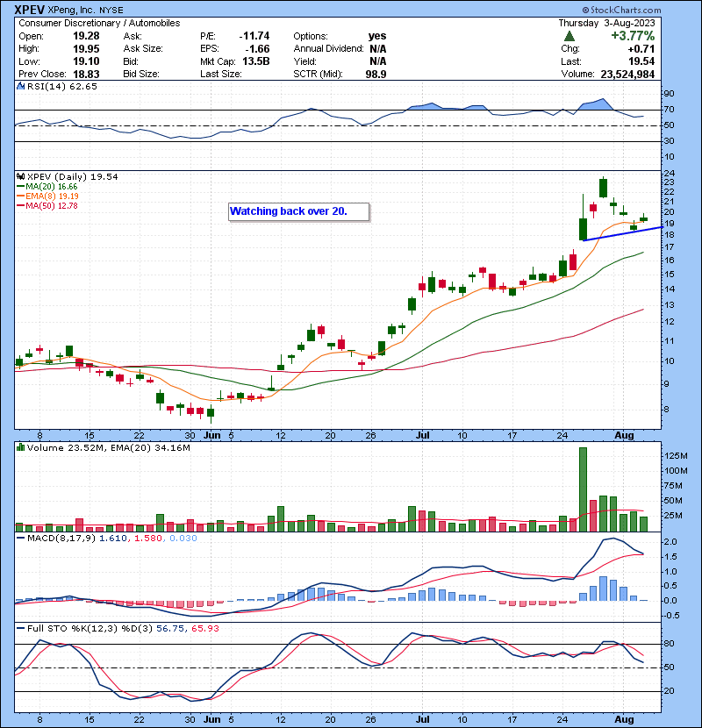
Task: Click the XPEV (Daily) candlestick icon
Action: (20, 176)
